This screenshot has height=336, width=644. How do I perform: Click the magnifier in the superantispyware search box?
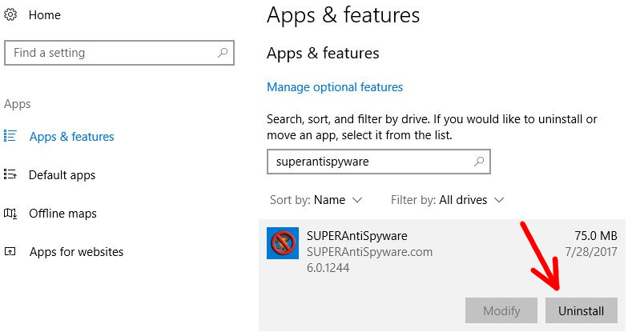[x=479, y=162]
